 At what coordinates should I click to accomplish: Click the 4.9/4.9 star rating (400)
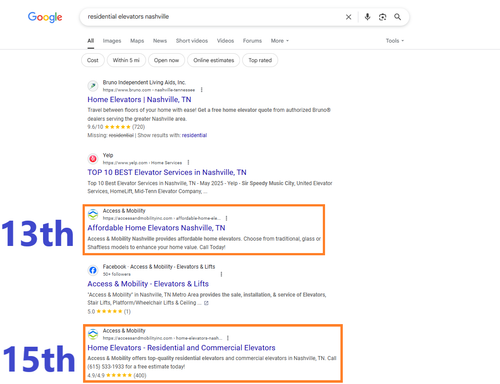(x=117, y=376)
